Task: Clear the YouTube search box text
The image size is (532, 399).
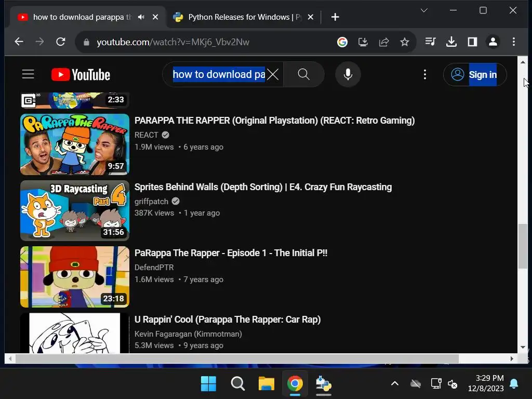Action: click(273, 74)
